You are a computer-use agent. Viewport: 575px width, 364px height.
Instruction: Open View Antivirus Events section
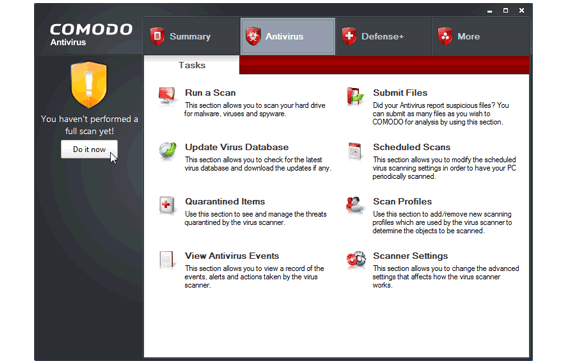click(x=232, y=256)
